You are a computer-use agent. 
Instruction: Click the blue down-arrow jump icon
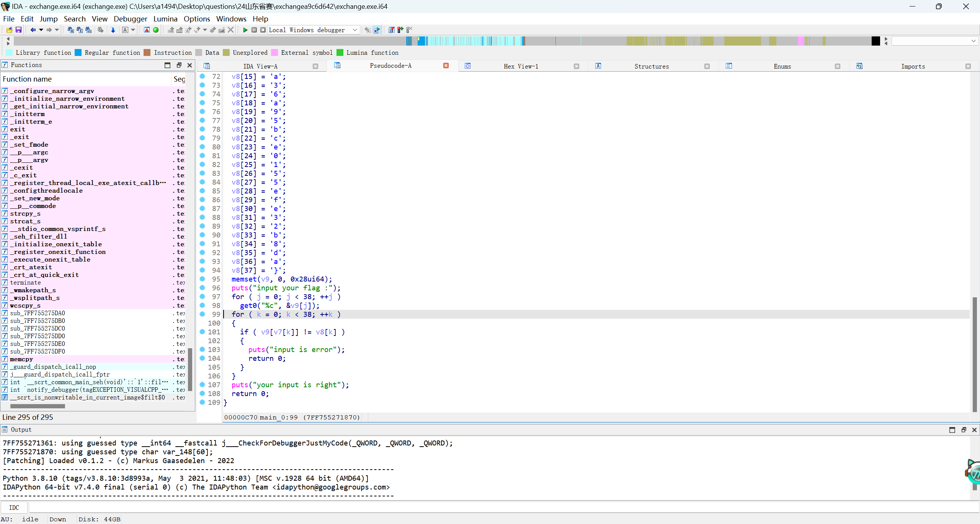(113, 30)
